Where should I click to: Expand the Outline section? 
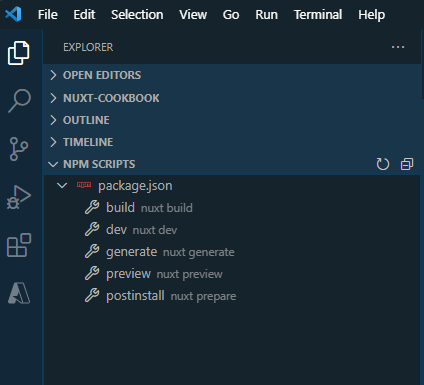pos(232,120)
